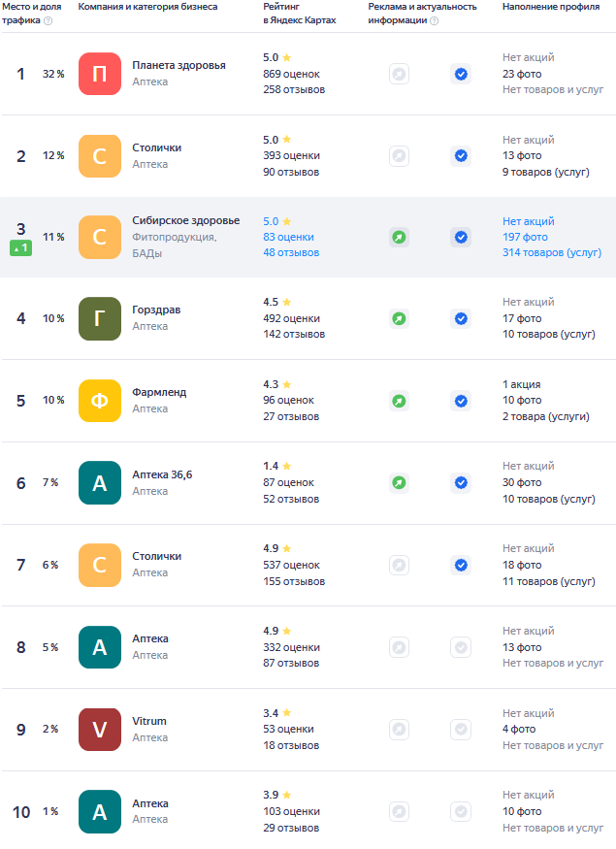Screen dimensions: 616x849
Task: Click '11 товаров (услуг)' entry
Action: click(x=549, y=581)
